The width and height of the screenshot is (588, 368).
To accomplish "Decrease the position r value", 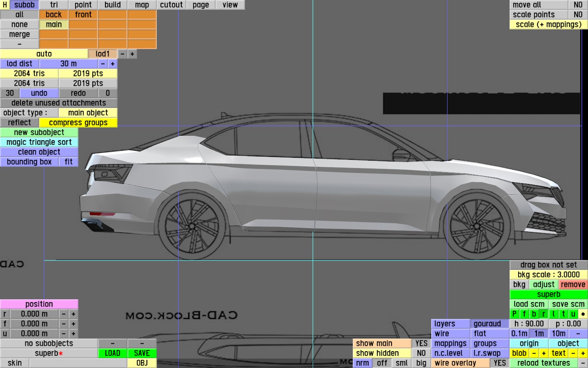I will pos(64,314).
